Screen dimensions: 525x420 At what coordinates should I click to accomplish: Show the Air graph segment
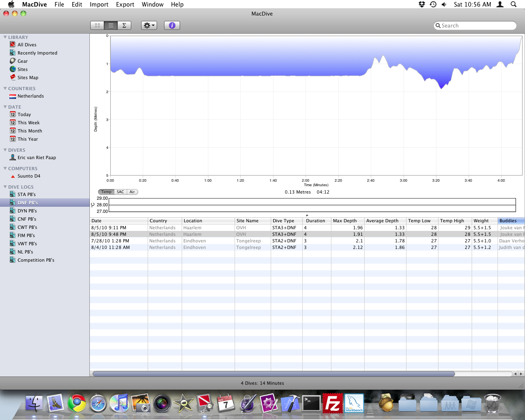pos(132,192)
